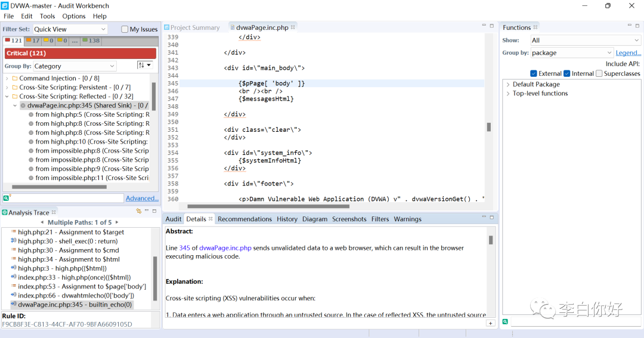Click dvwaPage.inc.php link in Abstract
This screenshot has height=338, width=644.
coord(225,247)
